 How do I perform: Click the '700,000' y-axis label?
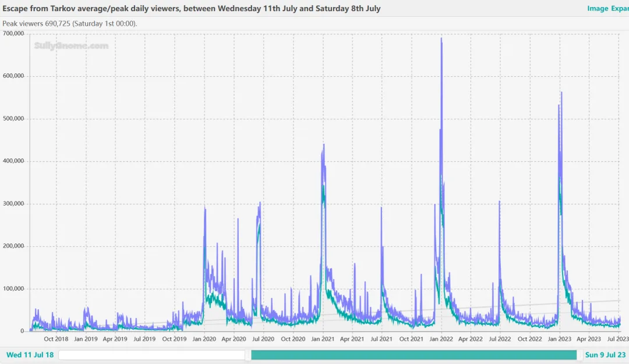click(13, 34)
